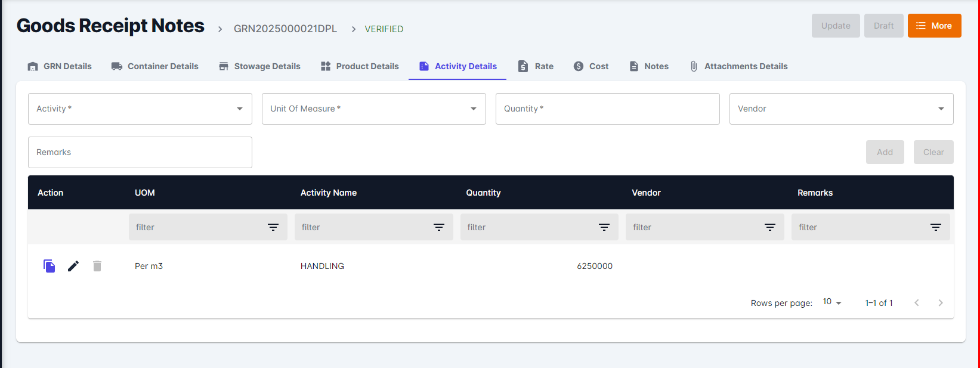Expand the Unit Of Measure dropdown

373,109
